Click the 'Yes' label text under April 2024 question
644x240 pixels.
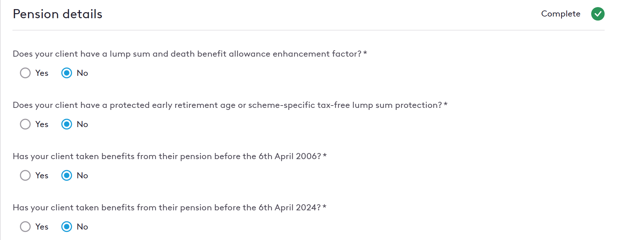(42, 227)
